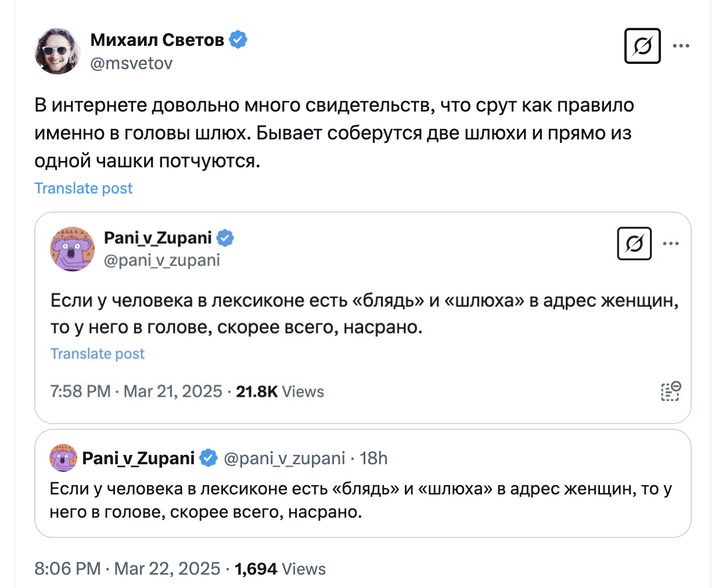Open more options menu on main post
The image size is (726, 588).
(681, 46)
